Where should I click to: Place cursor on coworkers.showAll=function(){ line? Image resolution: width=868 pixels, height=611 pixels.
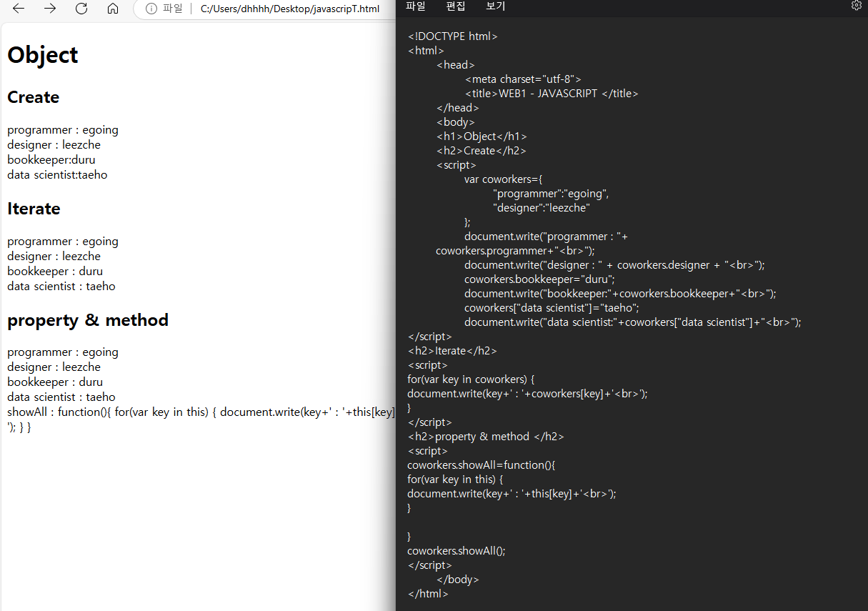pyautogui.click(x=481, y=465)
